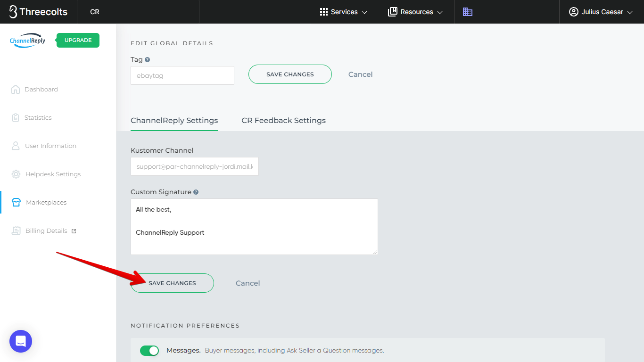Toggle the Messages notification switch
Image resolution: width=644 pixels, height=362 pixels.
(149, 351)
